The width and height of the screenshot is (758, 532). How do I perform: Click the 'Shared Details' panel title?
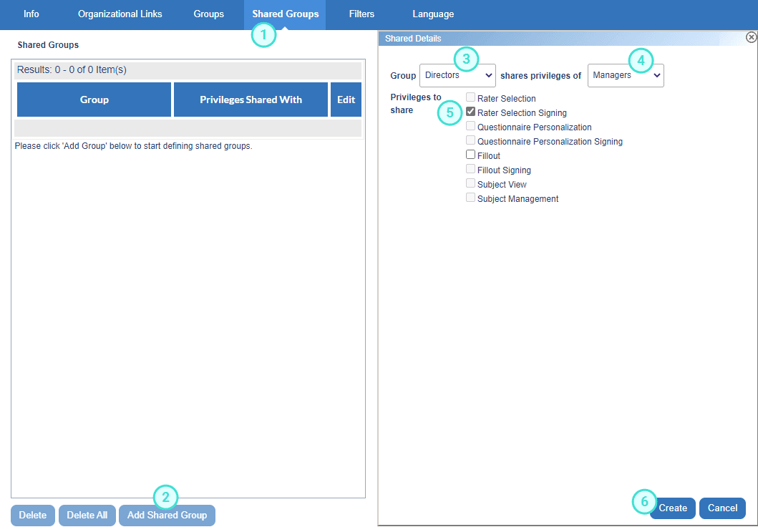(x=413, y=39)
